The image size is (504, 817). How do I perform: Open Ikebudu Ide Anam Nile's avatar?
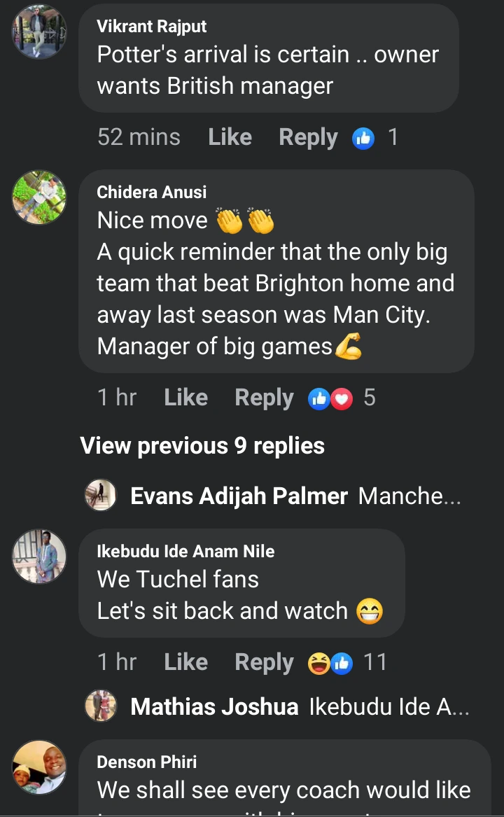(39, 557)
